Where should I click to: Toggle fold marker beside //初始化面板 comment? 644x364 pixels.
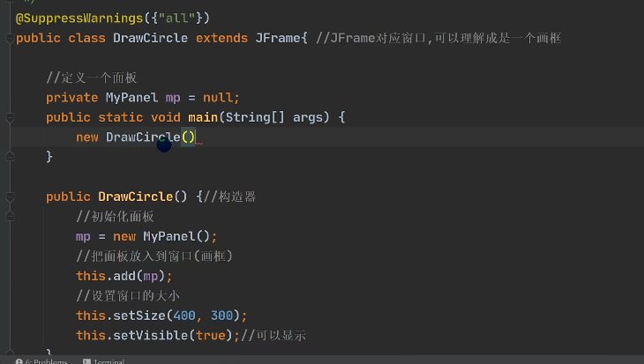point(10,217)
